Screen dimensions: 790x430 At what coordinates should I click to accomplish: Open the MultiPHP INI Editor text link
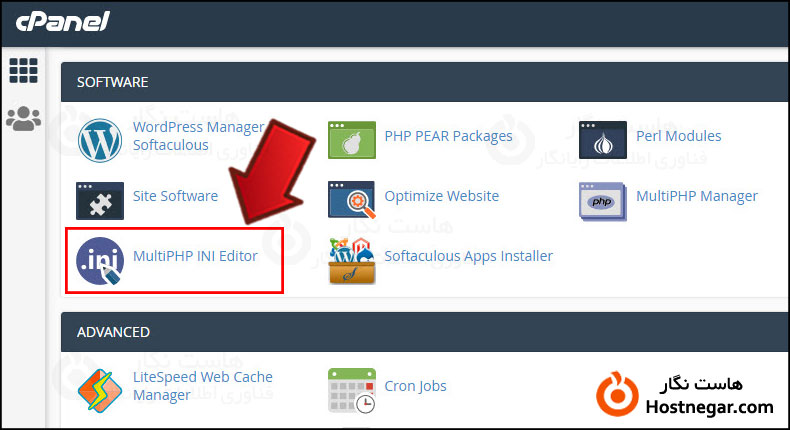click(x=195, y=256)
